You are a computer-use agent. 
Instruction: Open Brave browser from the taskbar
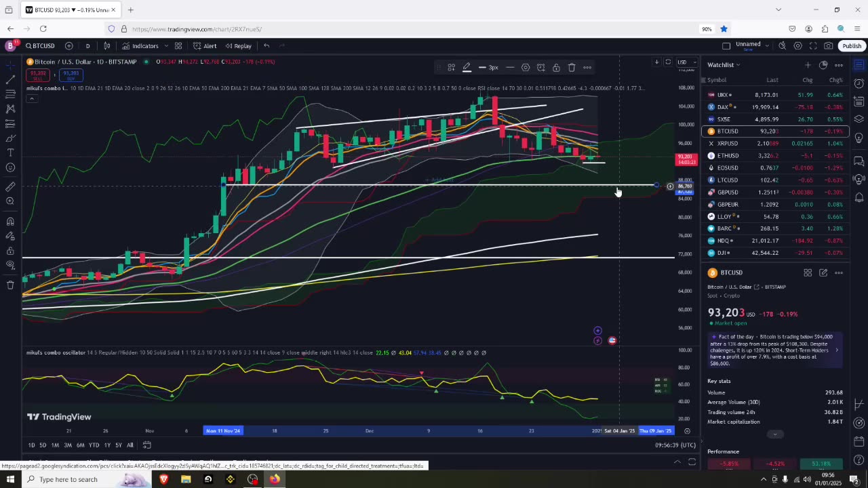[x=163, y=479]
